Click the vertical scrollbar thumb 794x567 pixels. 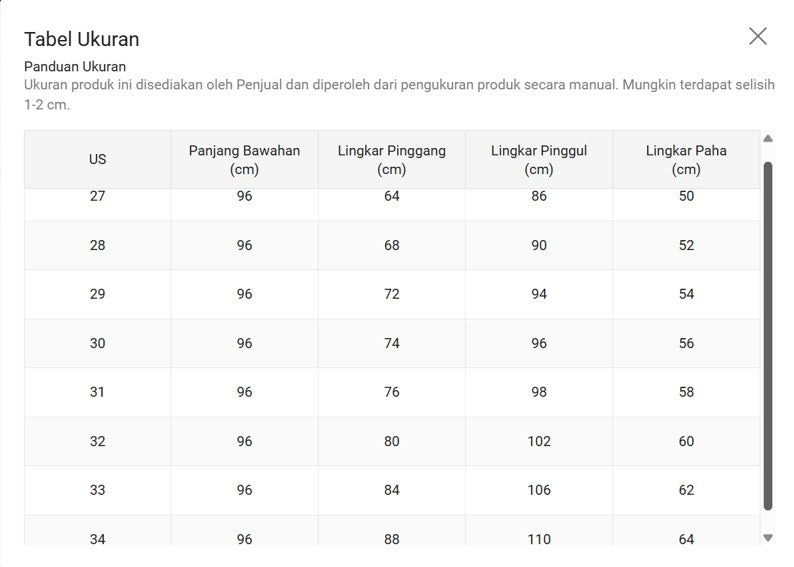pyautogui.click(x=768, y=336)
